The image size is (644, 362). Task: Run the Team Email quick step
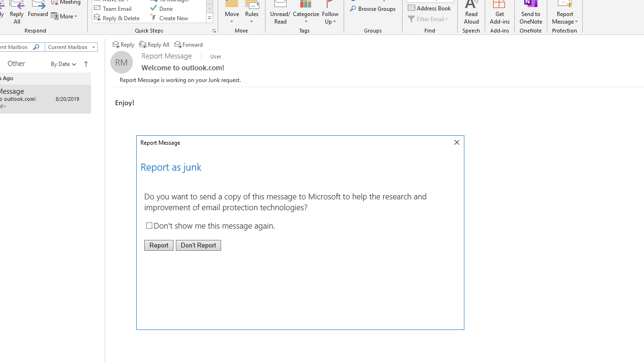click(x=113, y=9)
